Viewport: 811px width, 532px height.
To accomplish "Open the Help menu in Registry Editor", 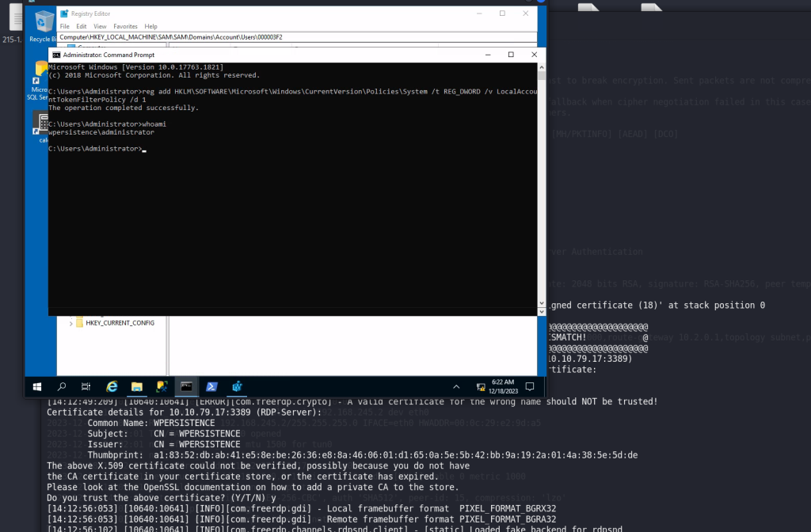I will tap(150, 26).
